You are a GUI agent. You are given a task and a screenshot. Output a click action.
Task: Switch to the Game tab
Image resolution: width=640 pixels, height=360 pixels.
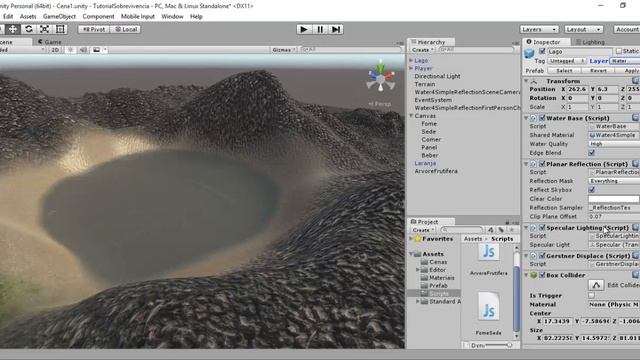50,42
